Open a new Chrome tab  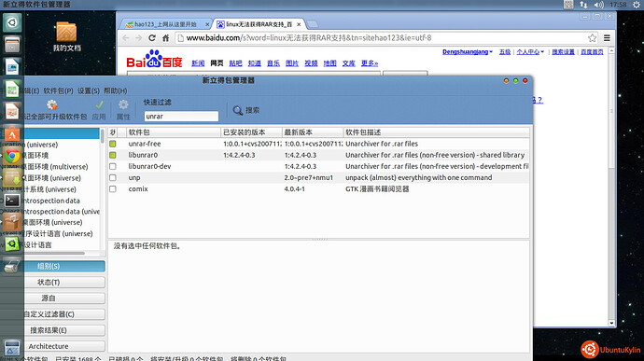point(313,24)
